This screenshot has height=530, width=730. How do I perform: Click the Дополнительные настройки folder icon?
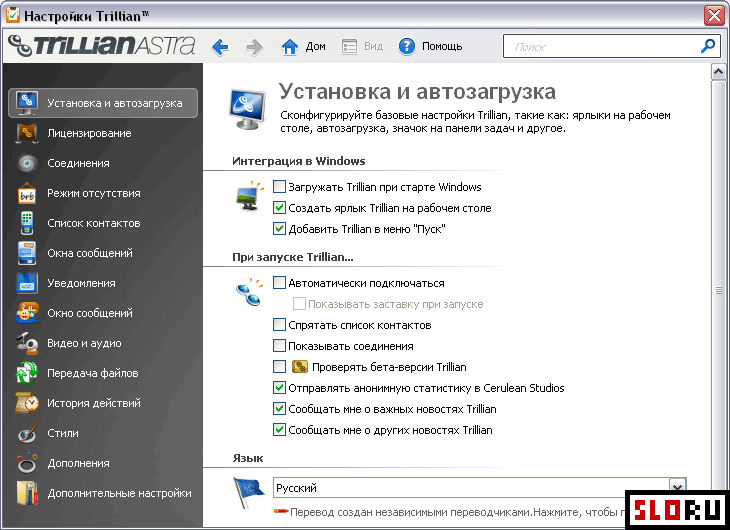tap(27, 493)
